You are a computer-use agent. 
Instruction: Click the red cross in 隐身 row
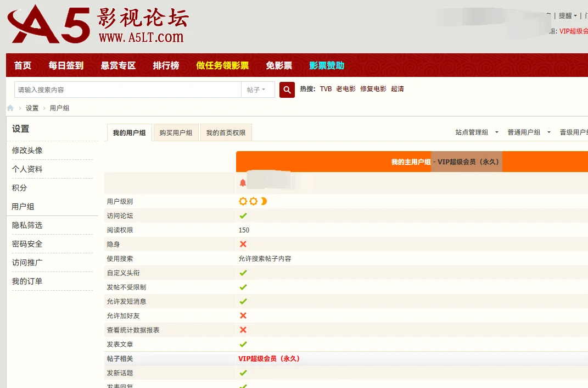(243, 244)
